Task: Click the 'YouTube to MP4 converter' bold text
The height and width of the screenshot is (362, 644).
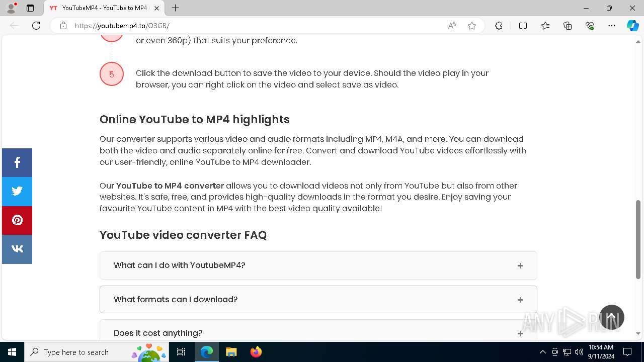Action: [x=170, y=186]
